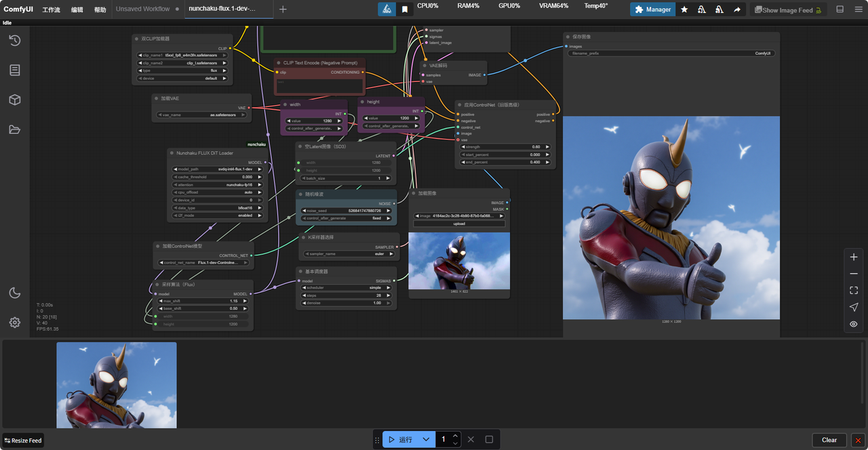Screen dimensions: 868x450
Task: Open the Manager panel
Action: pyautogui.click(x=652, y=9)
